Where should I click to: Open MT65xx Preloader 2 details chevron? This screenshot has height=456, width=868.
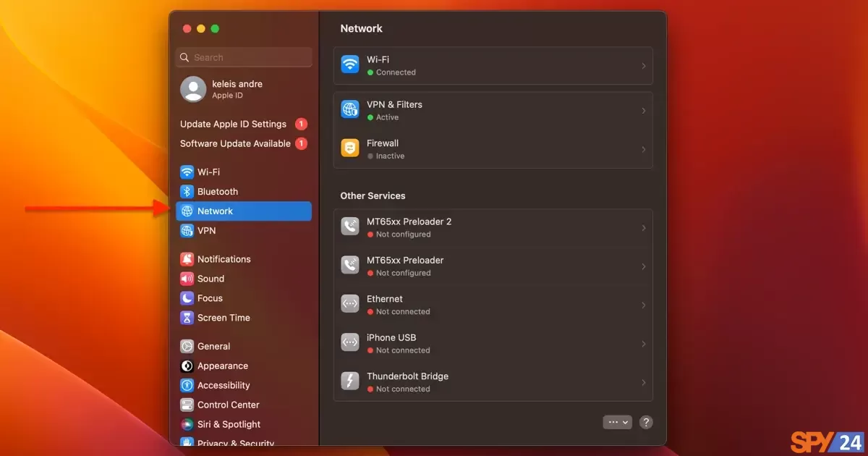point(644,228)
